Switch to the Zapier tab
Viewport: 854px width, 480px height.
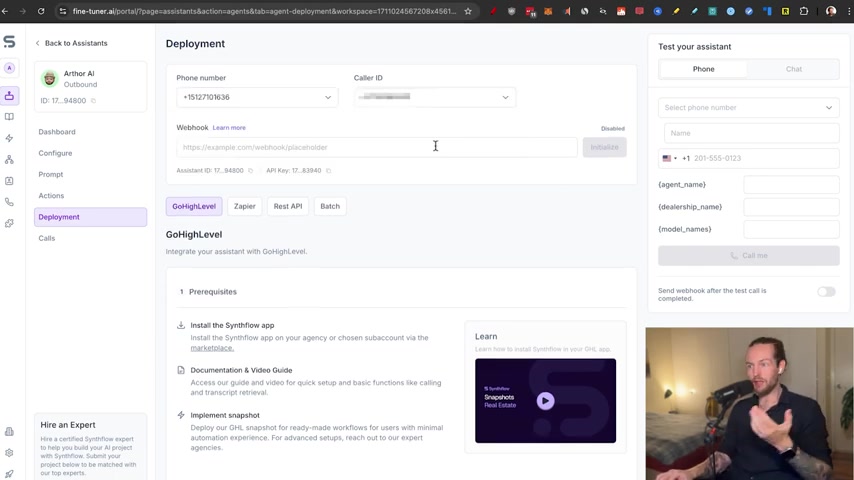pos(245,206)
